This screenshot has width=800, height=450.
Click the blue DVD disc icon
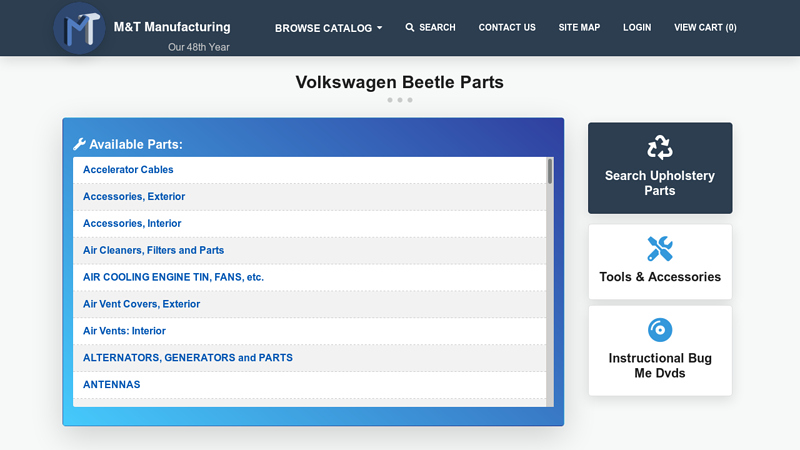[x=660, y=330]
